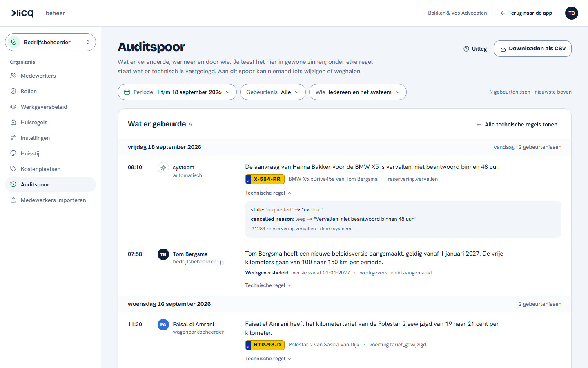Click the werkgeversbeleid.aangemaakt event code
The image size is (588, 368).
pos(396,273)
